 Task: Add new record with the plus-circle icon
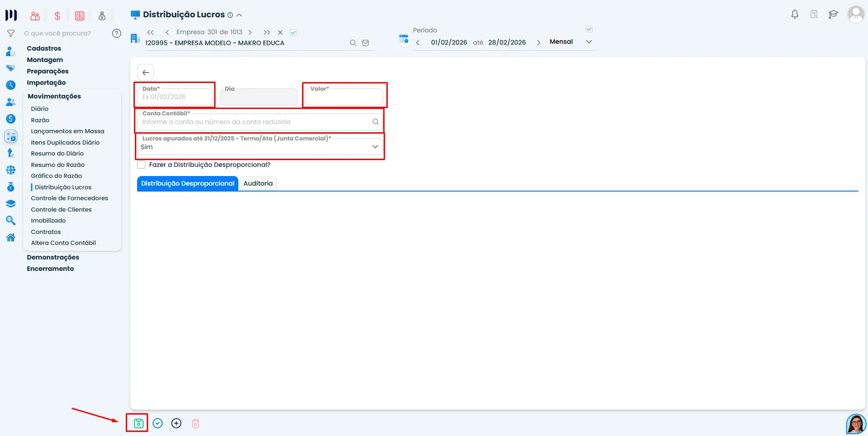[176, 423]
